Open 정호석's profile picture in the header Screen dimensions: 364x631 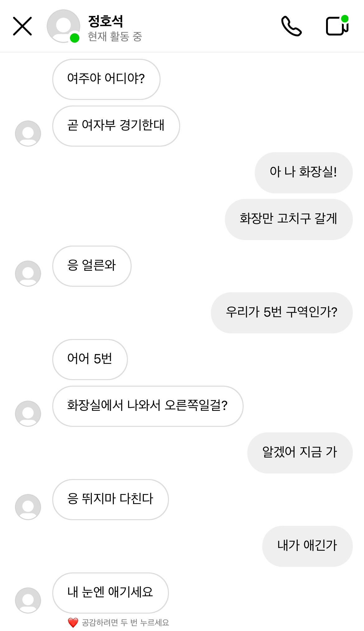[63, 26]
